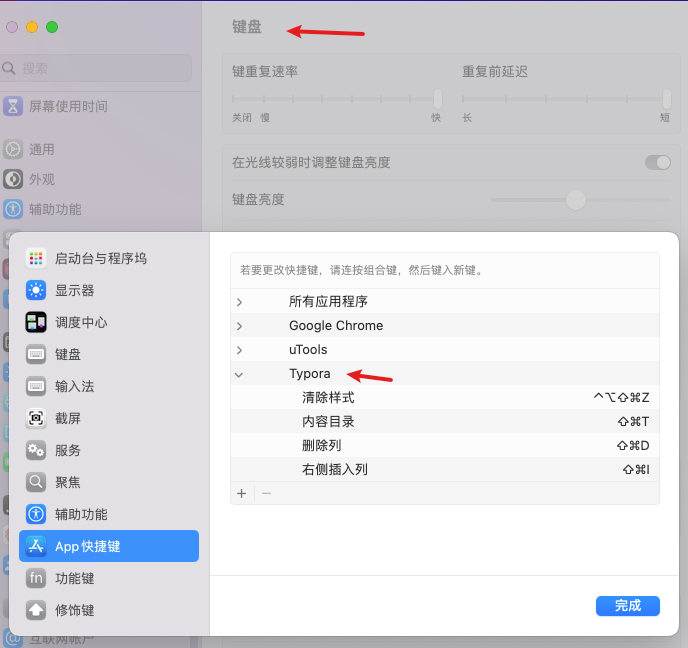688x648 pixels.
Task: Select the 清除样式 shortcut row
Action: click(444, 397)
